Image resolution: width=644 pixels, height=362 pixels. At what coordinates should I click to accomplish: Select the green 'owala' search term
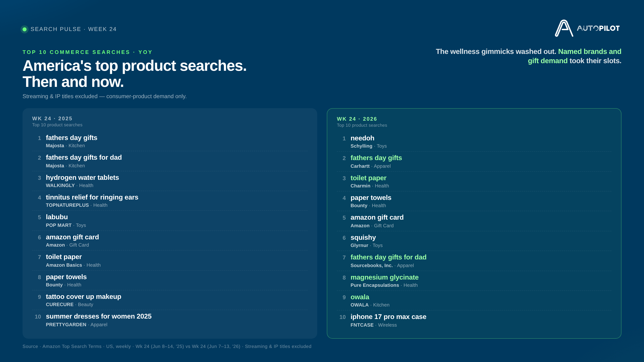[x=360, y=297]
